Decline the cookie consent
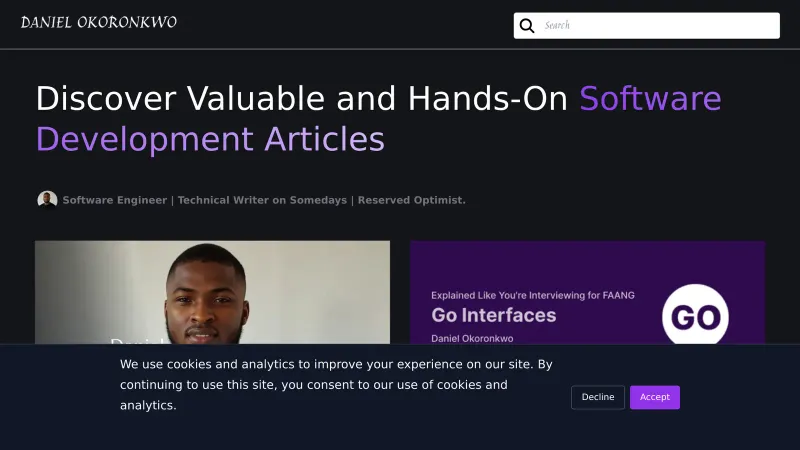This screenshot has height=450, width=800. tap(598, 397)
